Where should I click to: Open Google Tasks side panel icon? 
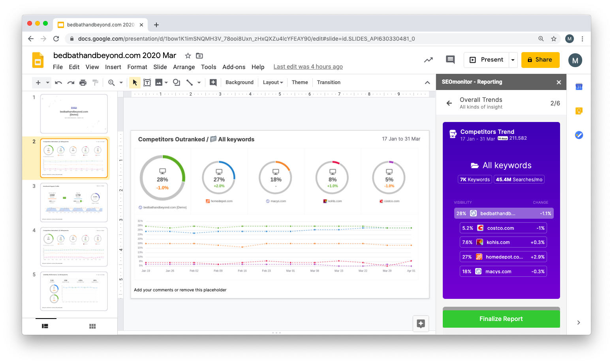click(579, 135)
